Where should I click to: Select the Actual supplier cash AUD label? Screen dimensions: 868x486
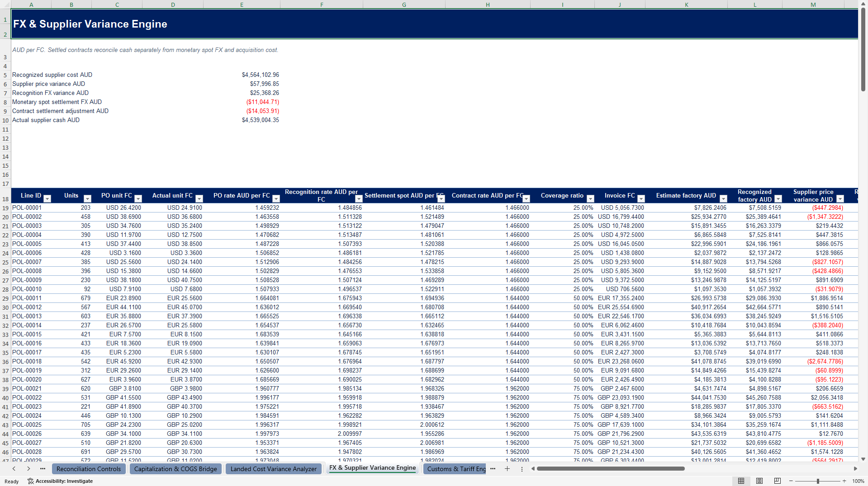point(46,120)
